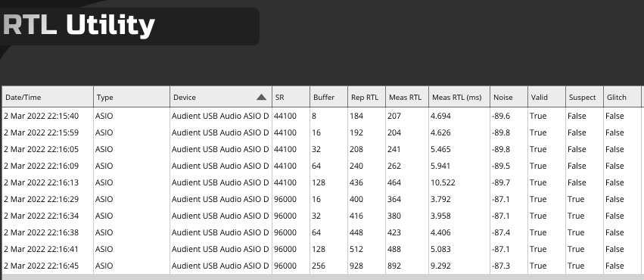Sort by Type column header
Screen dimensions: 644x280
[132, 98]
